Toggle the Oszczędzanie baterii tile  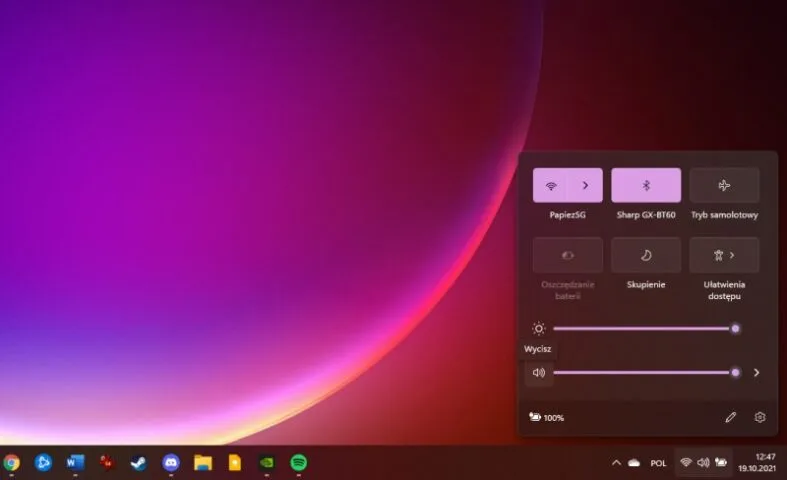(x=568, y=255)
